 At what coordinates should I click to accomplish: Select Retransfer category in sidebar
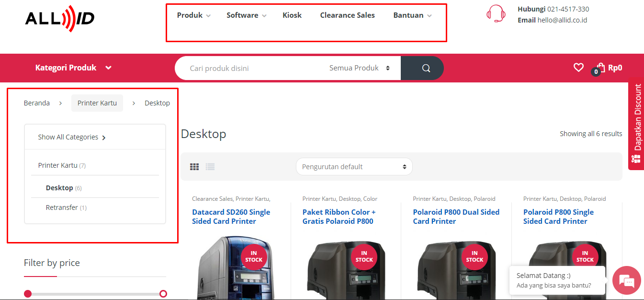click(x=62, y=208)
